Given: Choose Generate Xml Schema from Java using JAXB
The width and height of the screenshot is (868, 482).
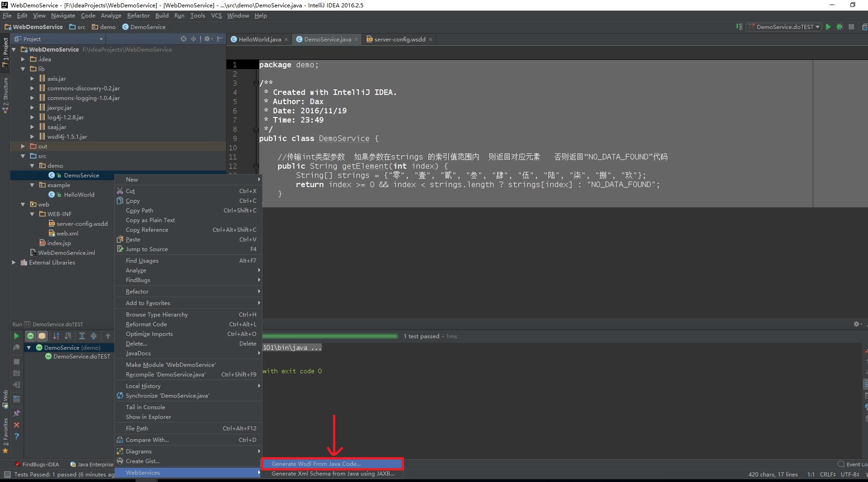Looking at the screenshot, I should tap(332, 474).
